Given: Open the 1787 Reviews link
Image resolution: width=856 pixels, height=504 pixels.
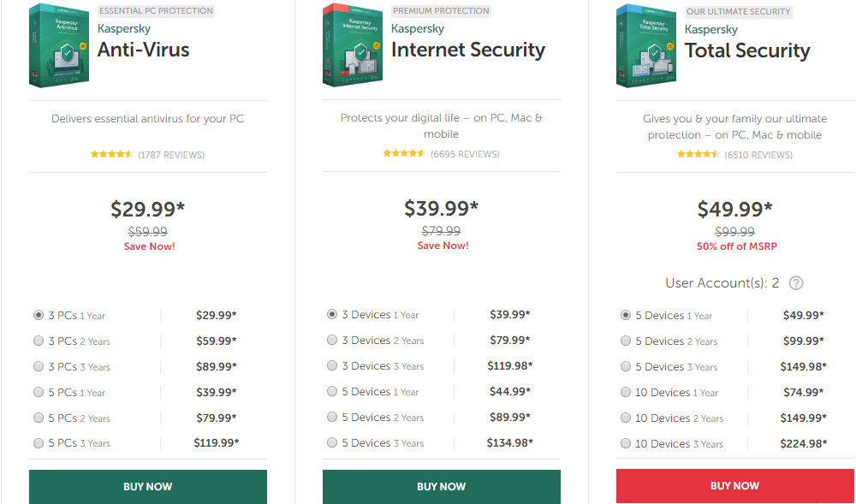Looking at the screenshot, I should coord(171,155).
